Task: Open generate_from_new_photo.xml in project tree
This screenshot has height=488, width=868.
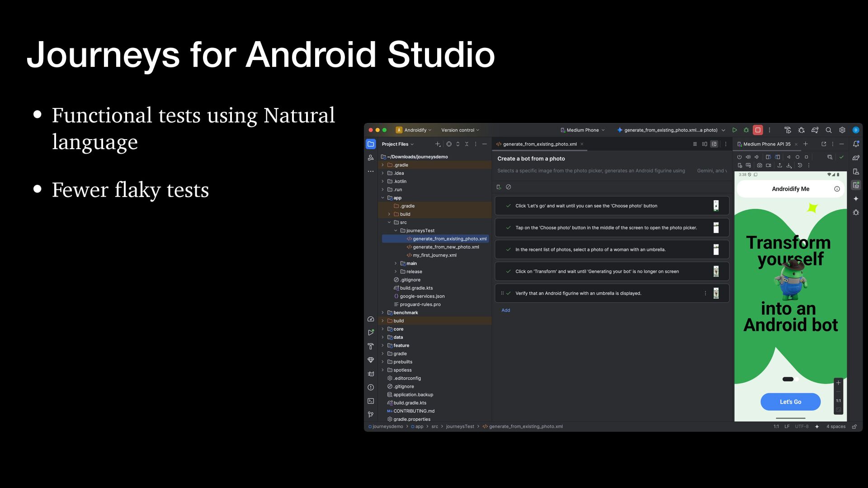Action: click(x=445, y=247)
